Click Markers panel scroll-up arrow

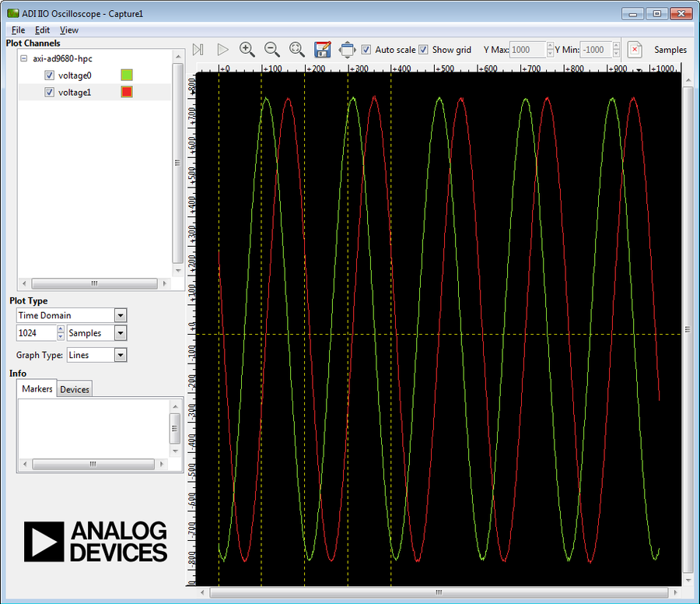pos(175,406)
